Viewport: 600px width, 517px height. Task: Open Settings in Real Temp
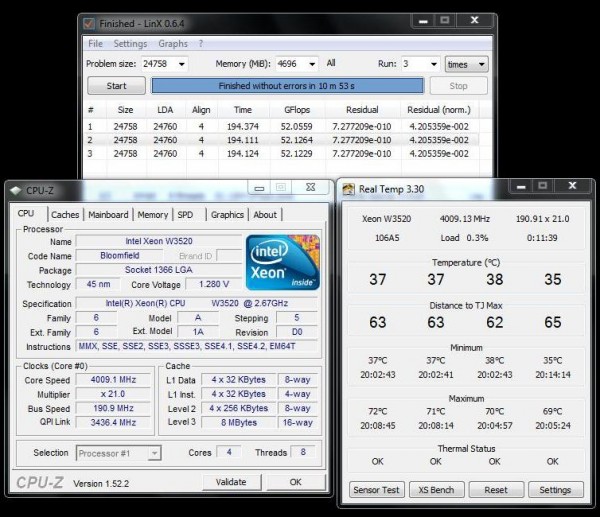(x=556, y=490)
